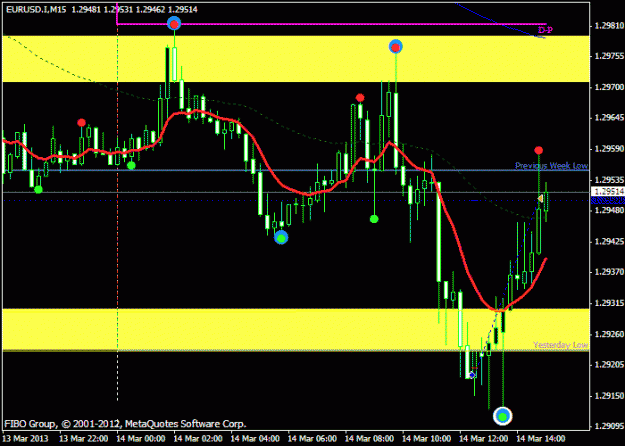625x446 pixels.
Task: Click the 14 Mar 12:00 time label
Action: point(483,438)
